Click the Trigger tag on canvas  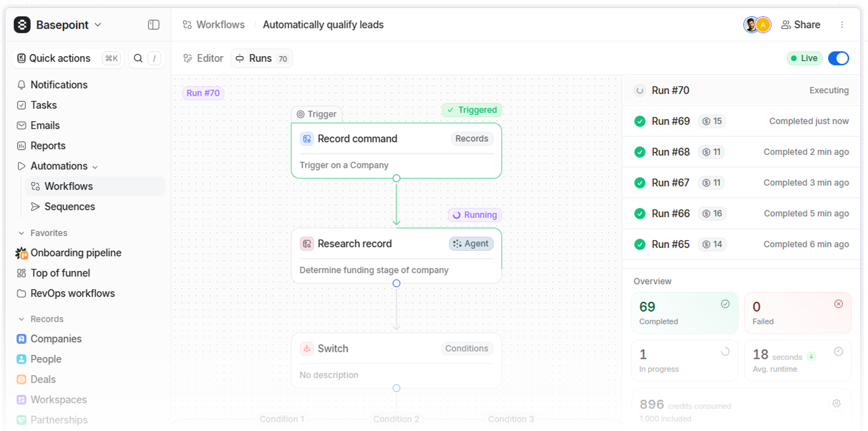pyautogui.click(x=316, y=114)
